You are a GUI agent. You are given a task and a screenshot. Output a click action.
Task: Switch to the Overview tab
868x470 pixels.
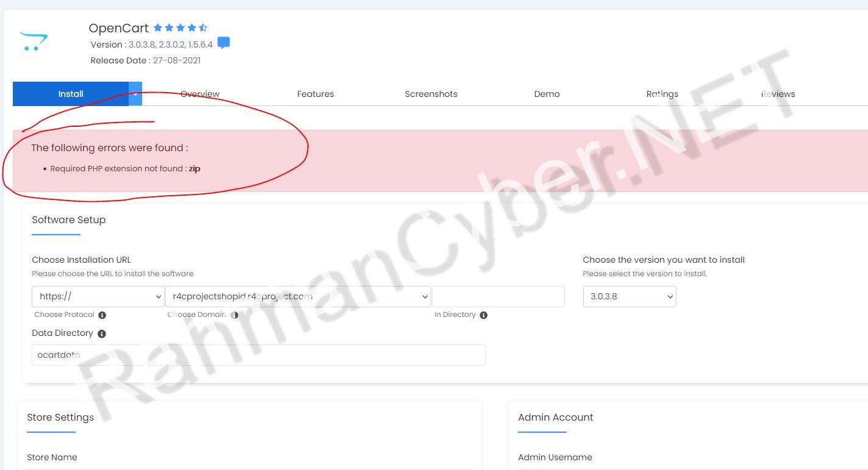point(200,94)
